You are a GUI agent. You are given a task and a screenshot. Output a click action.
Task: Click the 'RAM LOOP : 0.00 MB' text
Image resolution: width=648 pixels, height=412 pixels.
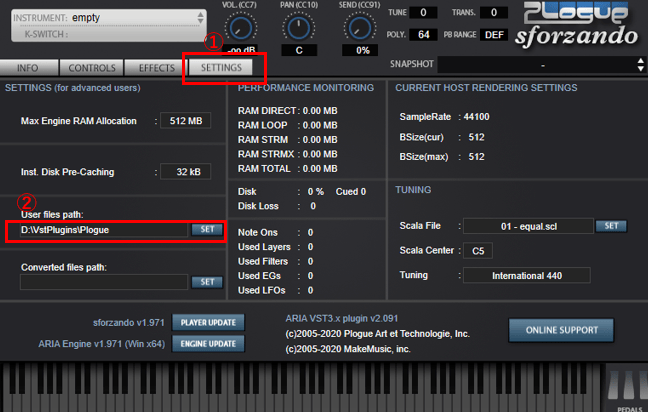[288, 125]
